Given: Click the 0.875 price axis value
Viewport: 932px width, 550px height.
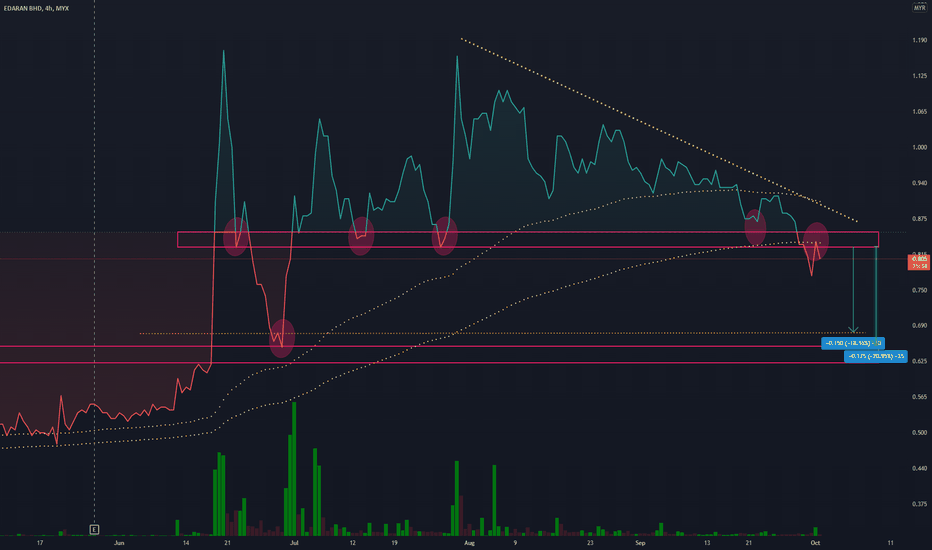Looking at the screenshot, I should click(919, 219).
